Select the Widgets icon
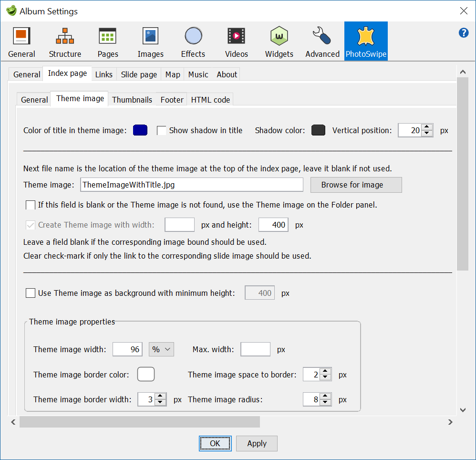 pyautogui.click(x=279, y=41)
